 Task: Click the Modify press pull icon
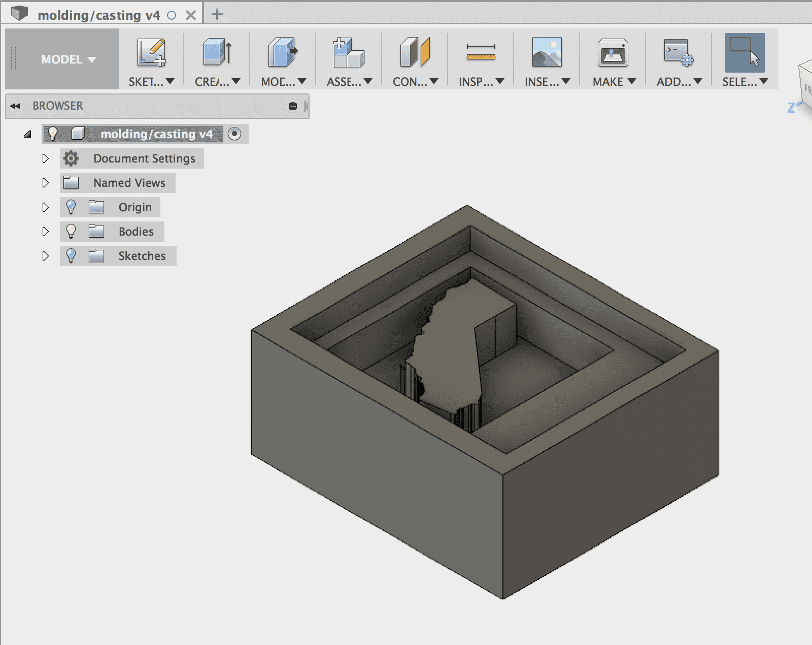283,52
